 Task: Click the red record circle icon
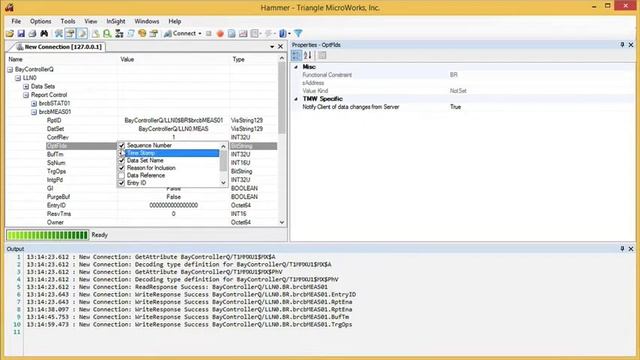pyautogui.click(x=220, y=33)
